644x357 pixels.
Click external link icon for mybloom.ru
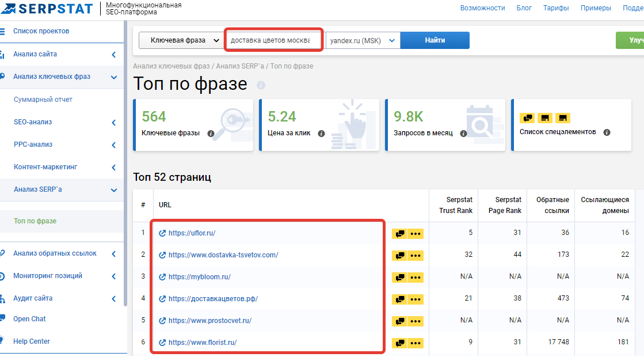coord(163,277)
